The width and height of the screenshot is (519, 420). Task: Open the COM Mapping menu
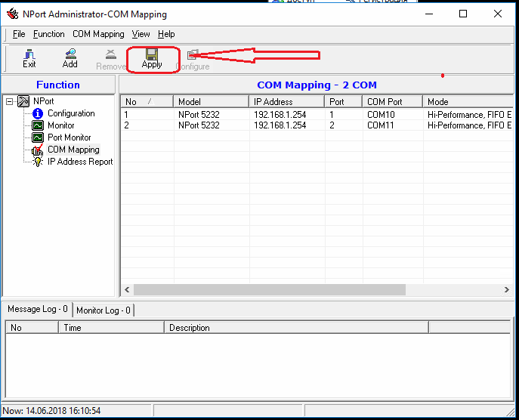pos(98,34)
